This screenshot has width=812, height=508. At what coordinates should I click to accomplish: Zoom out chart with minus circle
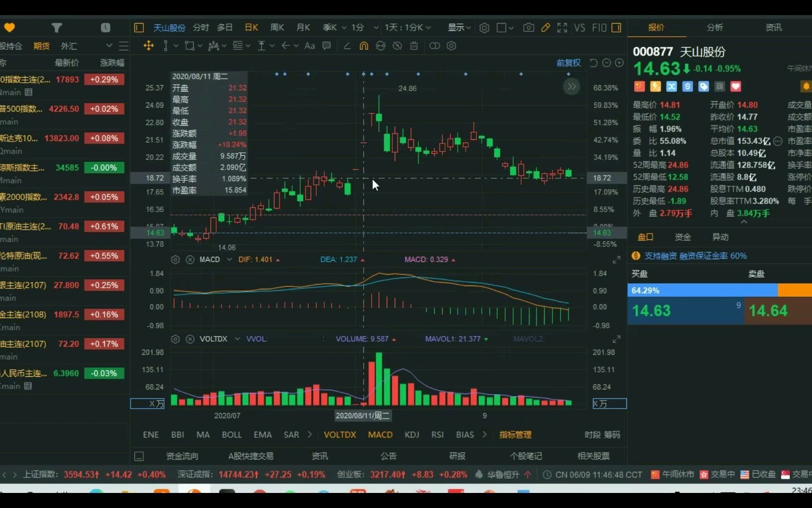click(x=607, y=63)
